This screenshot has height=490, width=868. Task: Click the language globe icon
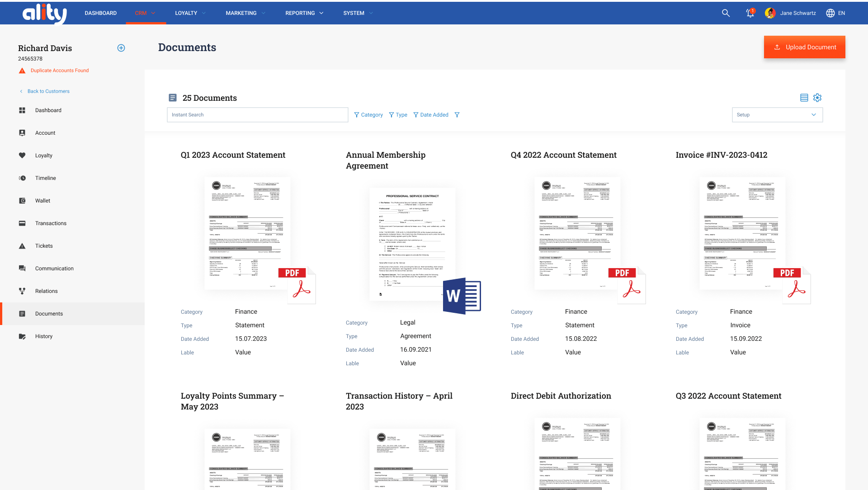(830, 13)
